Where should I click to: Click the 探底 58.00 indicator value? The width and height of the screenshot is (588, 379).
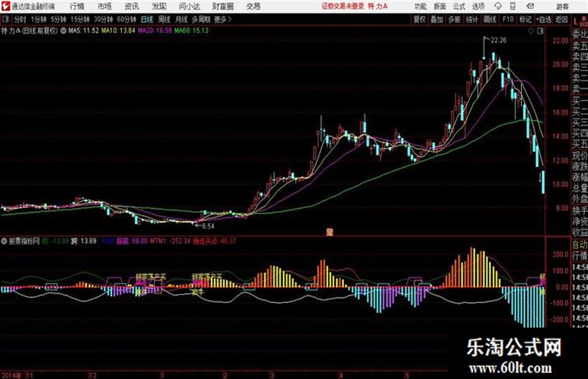point(132,241)
